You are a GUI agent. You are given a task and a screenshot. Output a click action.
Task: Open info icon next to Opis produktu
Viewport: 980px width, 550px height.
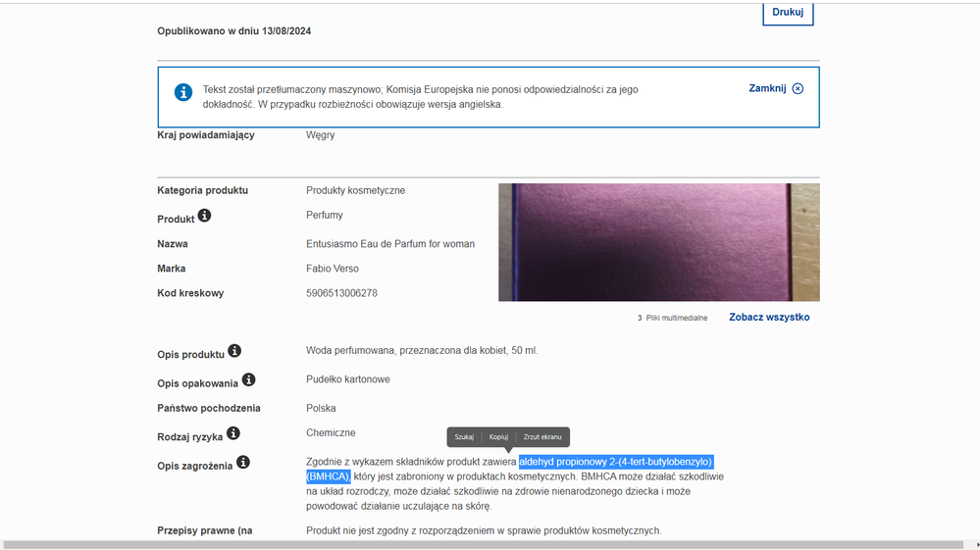[234, 351]
